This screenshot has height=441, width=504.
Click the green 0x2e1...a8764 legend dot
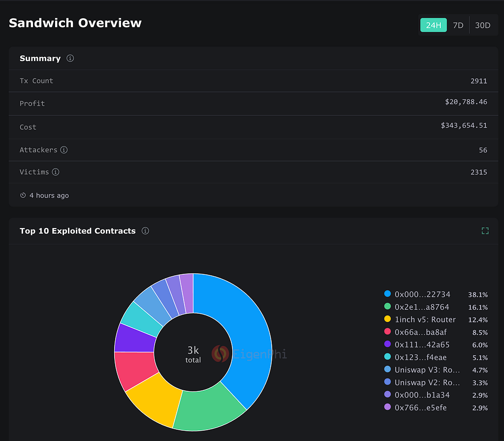[387, 306]
